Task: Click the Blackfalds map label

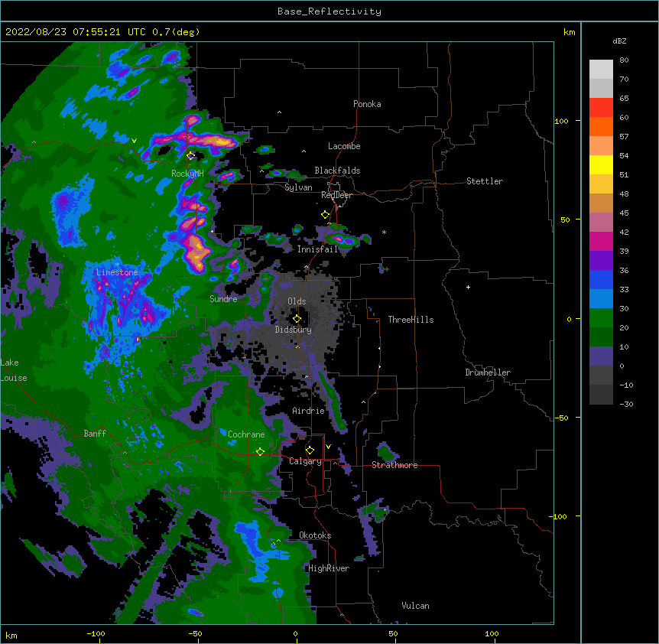Action: tap(337, 171)
